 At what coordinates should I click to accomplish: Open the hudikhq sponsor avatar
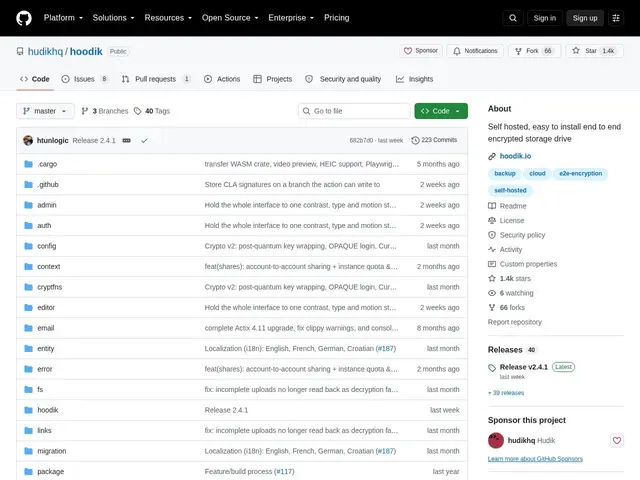click(496, 440)
